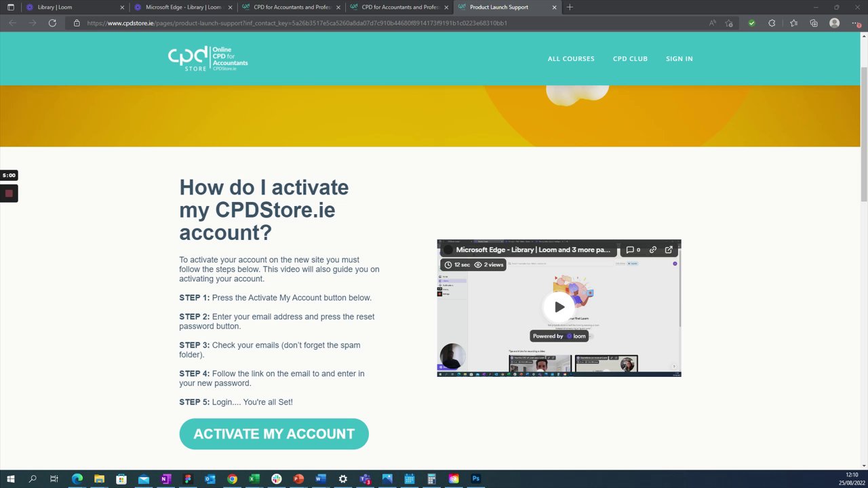Open Microsoft Teams from taskbar
The width and height of the screenshot is (868, 488).
click(x=365, y=479)
